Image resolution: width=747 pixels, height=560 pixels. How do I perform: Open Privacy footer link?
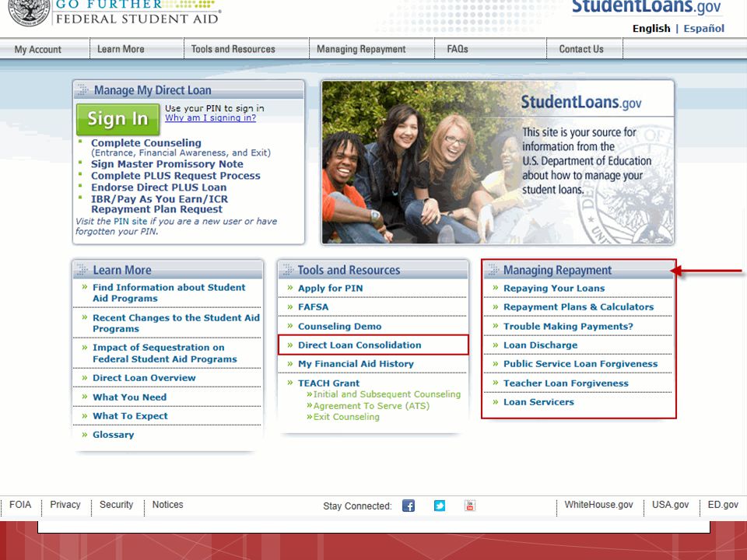coord(65,505)
